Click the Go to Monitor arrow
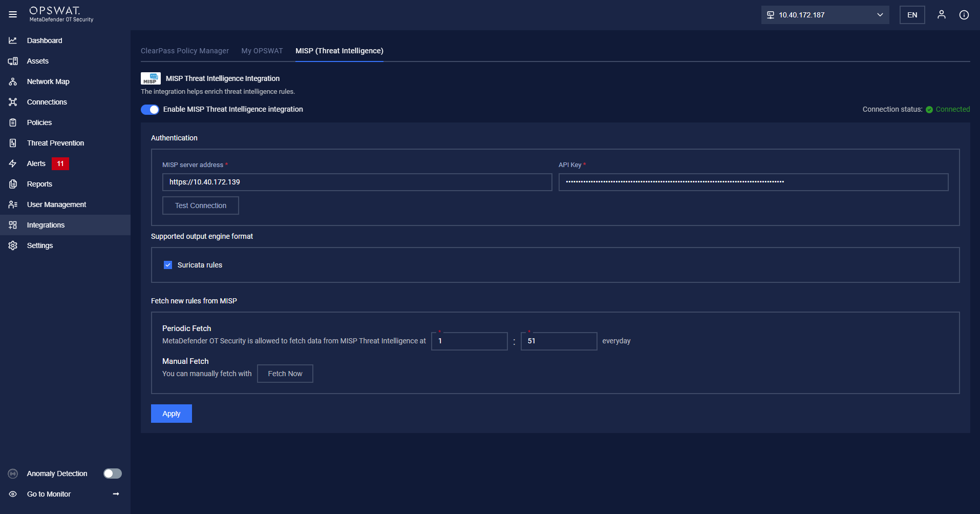Viewport: 980px width, 514px height. (116, 494)
